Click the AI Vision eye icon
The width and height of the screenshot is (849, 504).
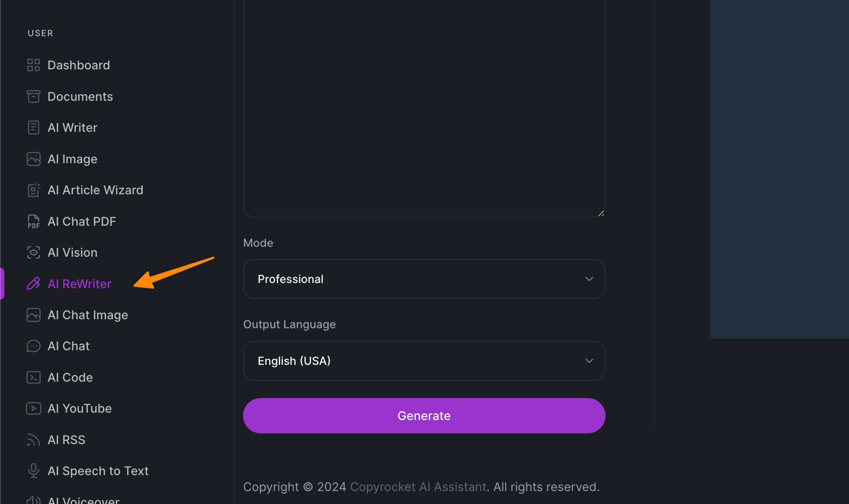pyautogui.click(x=33, y=252)
